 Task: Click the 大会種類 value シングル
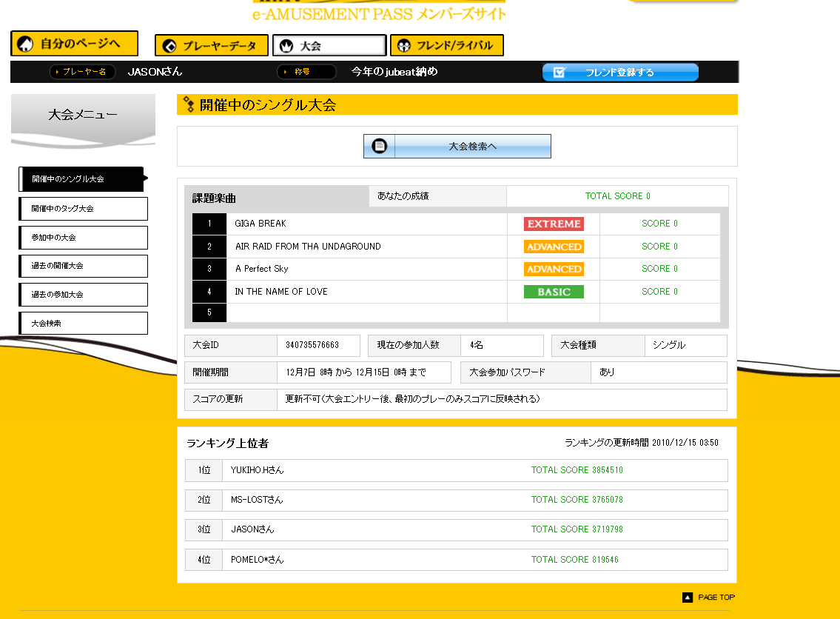pos(669,345)
